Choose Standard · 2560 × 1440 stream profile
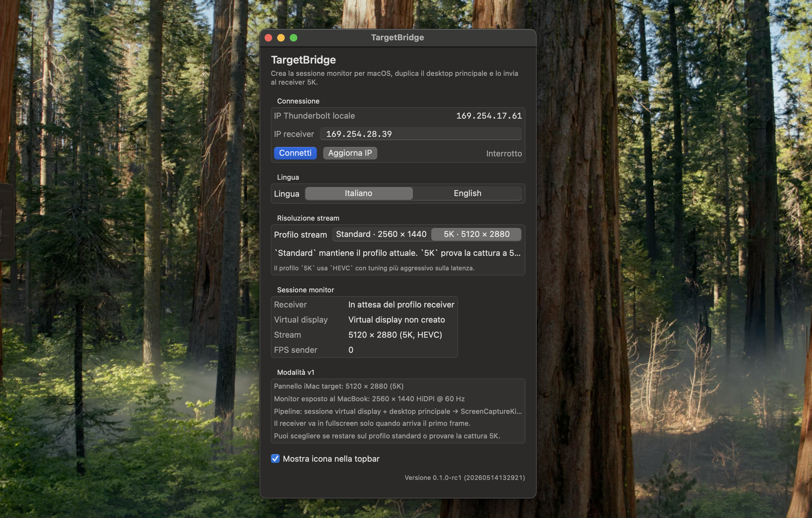This screenshot has width=812, height=518. [x=381, y=234]
